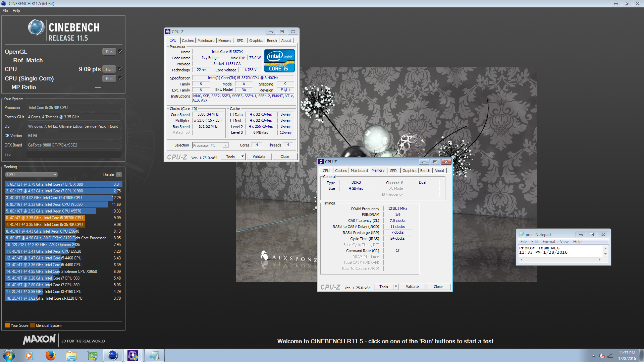Image resolution: width=644 pixels, height=362 pixels.
Task: Switch to Caches tab in first CPU-Z window
Action: click(188, 41)
